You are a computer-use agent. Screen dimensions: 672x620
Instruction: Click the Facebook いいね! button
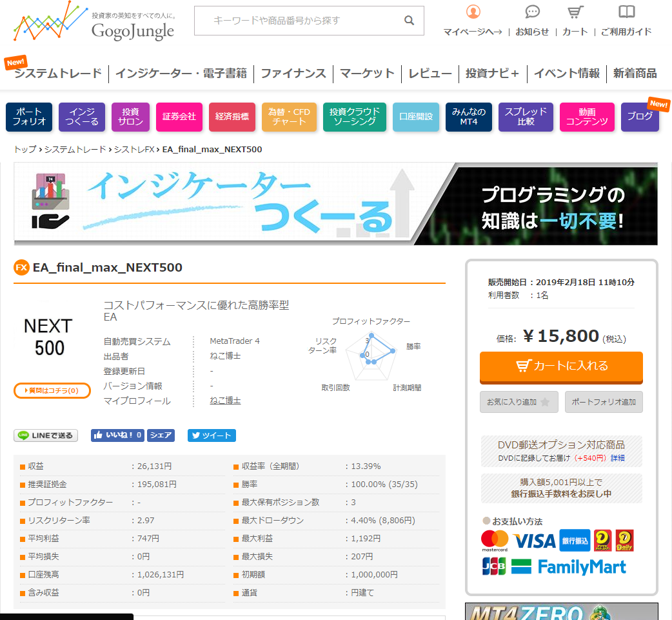(117, 435)
